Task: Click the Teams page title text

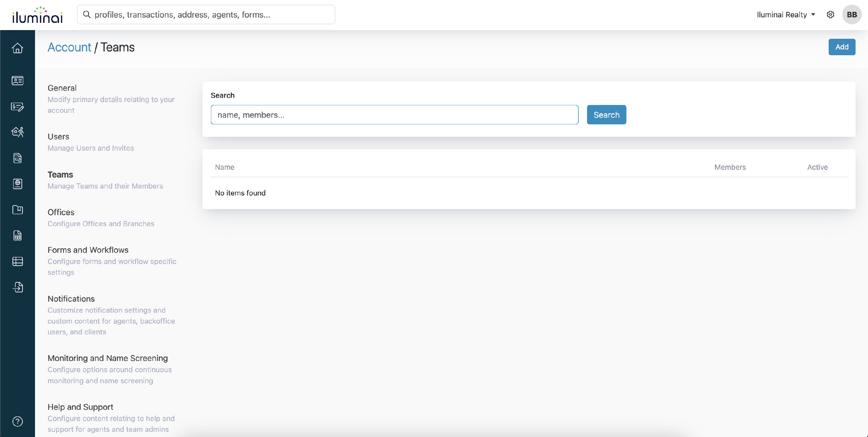Action: 117,47
